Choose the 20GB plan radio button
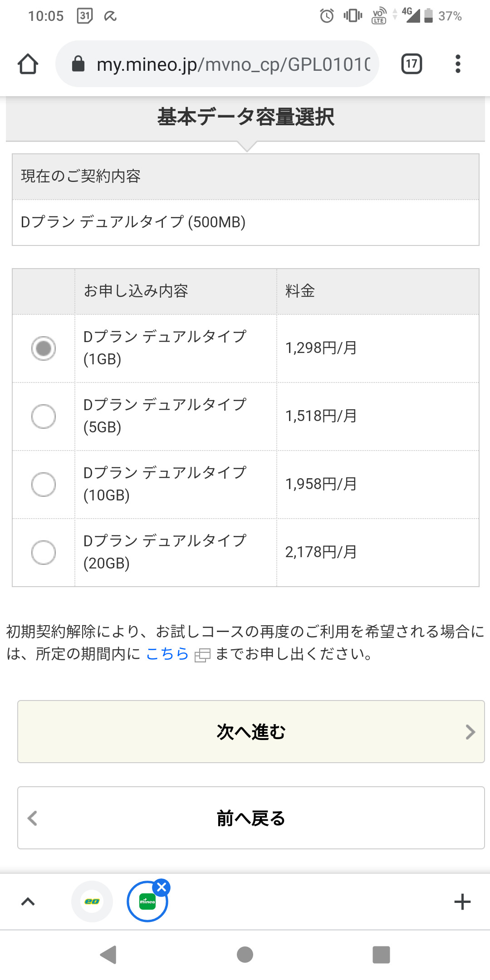Screen dimensions: 490x980 click(44, 553)
